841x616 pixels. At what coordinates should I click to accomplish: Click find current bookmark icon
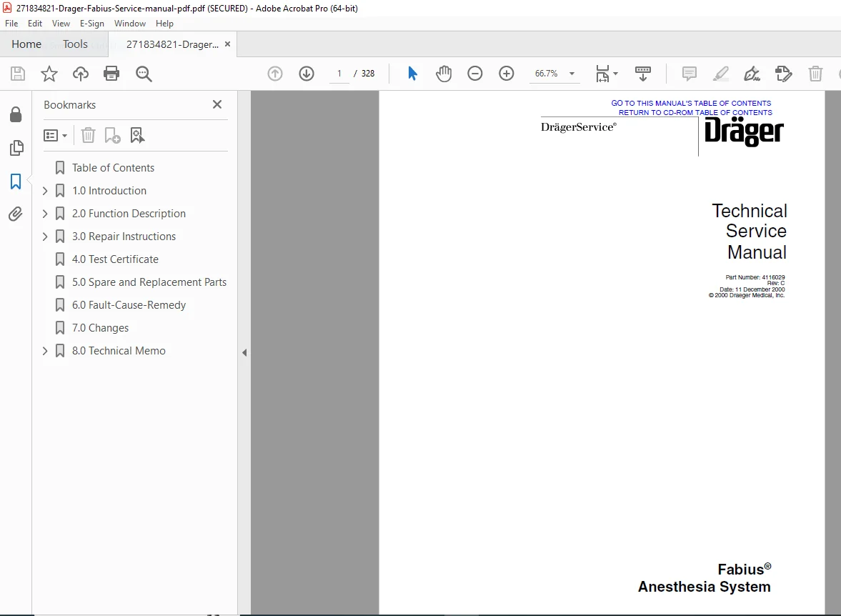[137, 135]
